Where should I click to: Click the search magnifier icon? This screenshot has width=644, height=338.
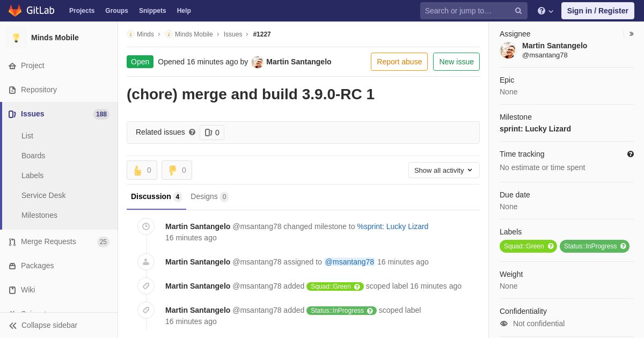coord(518,11)
